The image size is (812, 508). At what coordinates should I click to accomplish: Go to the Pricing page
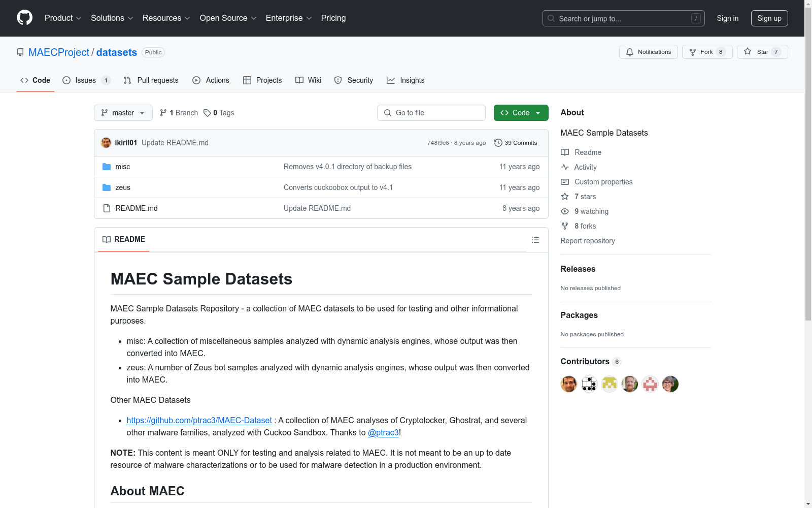tap(333, 18)
